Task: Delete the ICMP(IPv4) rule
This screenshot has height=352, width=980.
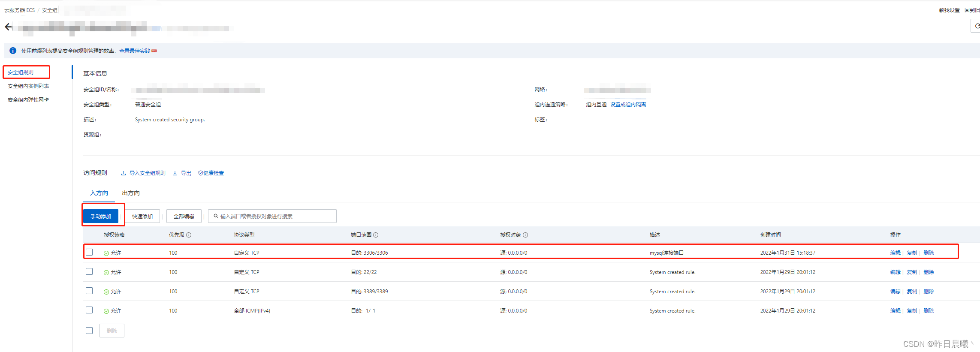Action: [929, 311]
